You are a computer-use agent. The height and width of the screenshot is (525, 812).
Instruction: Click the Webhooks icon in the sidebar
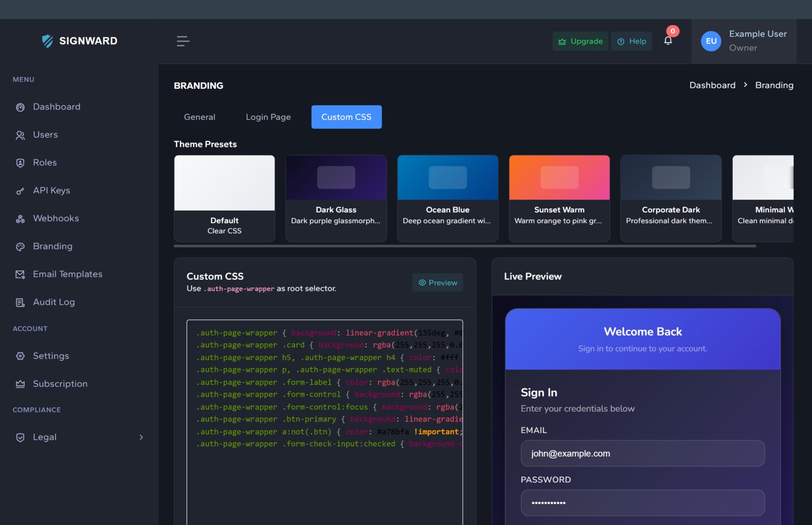point(20,219)
